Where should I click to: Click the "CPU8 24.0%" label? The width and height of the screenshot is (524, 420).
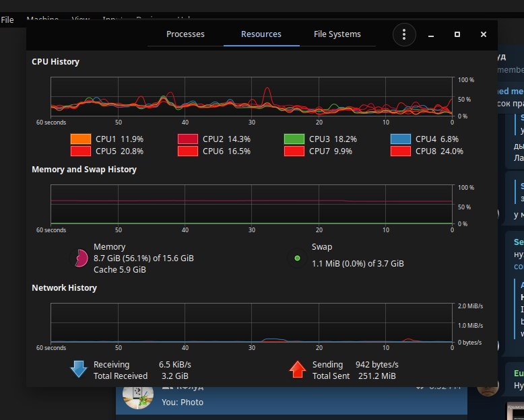point(439,151)
